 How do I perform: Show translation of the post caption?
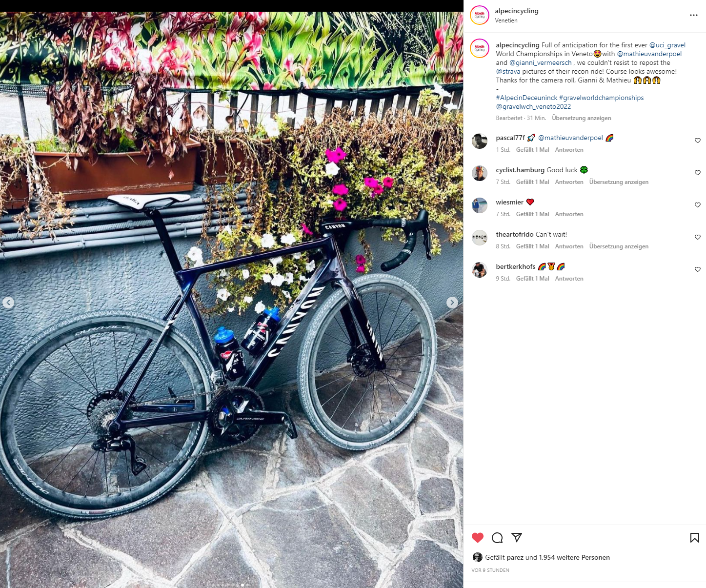point(582,118)
